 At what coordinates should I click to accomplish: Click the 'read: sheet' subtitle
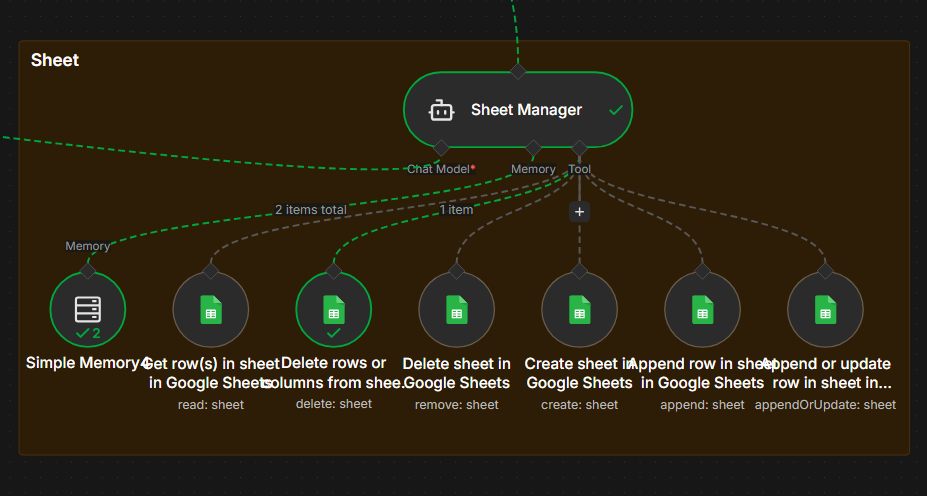click(211, 405)
